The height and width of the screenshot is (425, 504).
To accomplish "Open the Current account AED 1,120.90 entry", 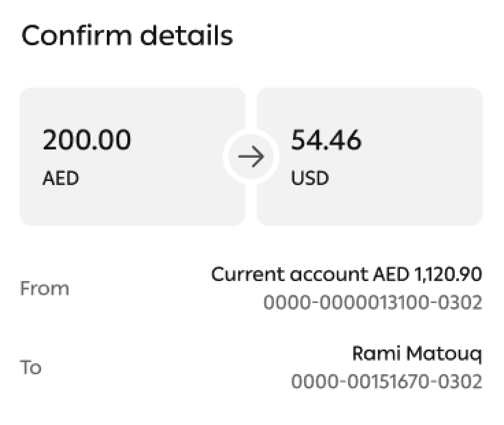I will [346, 274].
